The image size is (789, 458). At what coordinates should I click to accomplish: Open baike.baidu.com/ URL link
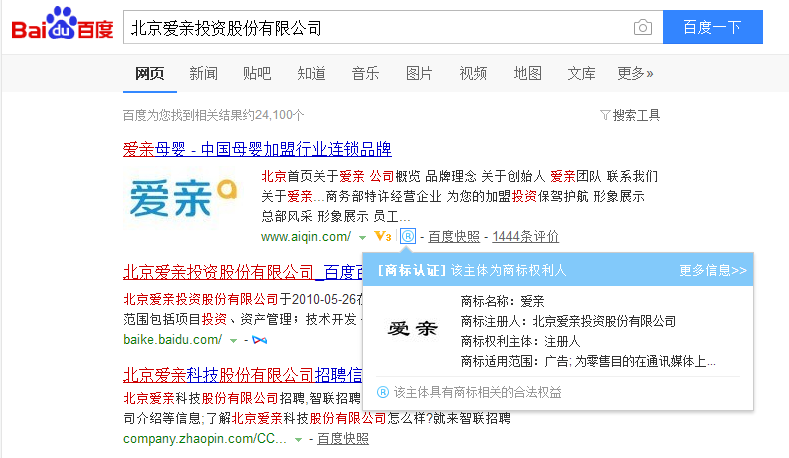point(173,340)
